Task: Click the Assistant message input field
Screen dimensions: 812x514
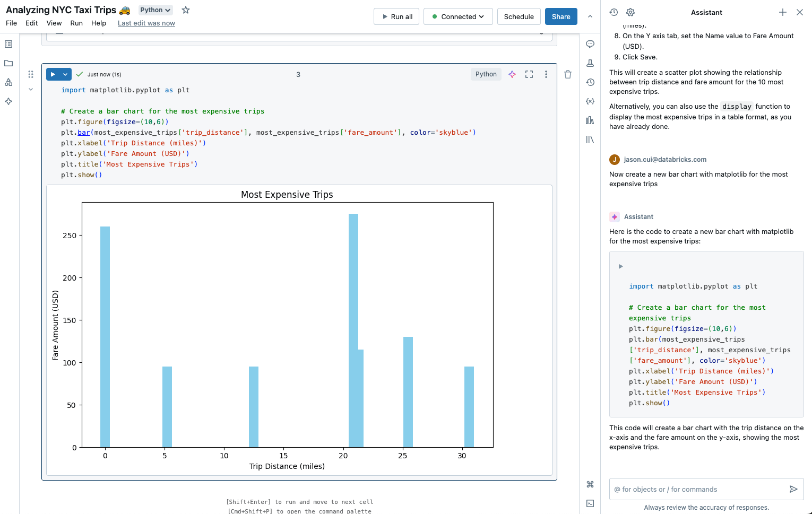Action: click(x=695, y=489)
